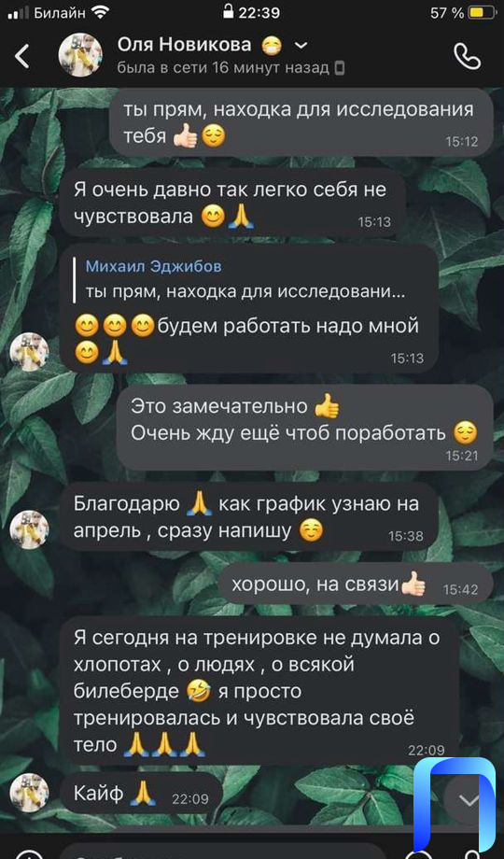Select the message 'хорошо, на связи'

pos(356,585)
